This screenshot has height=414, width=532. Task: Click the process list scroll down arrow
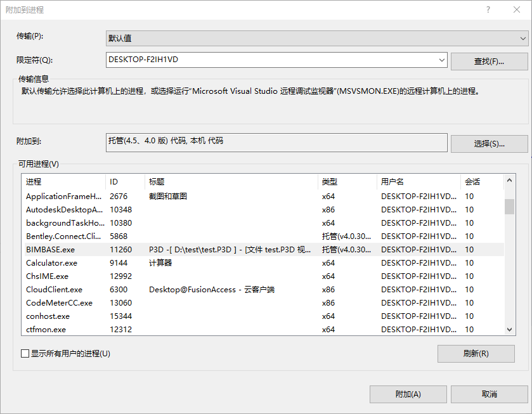pyautogui.click(x=509, y=329)
